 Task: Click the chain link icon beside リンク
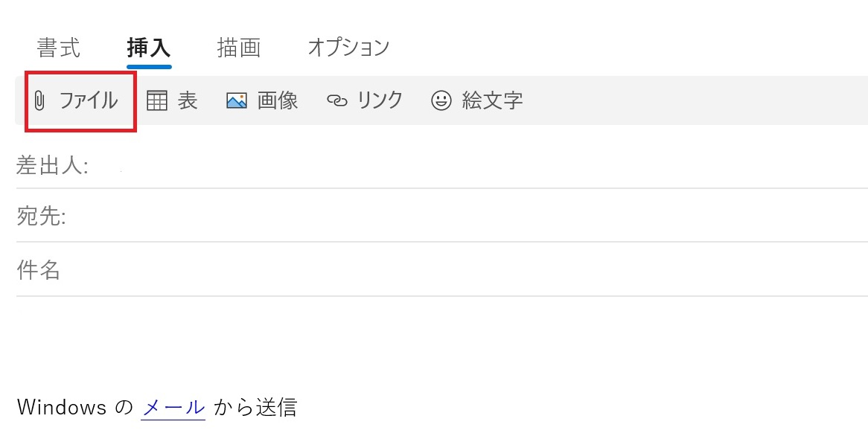tap(339, 100)
